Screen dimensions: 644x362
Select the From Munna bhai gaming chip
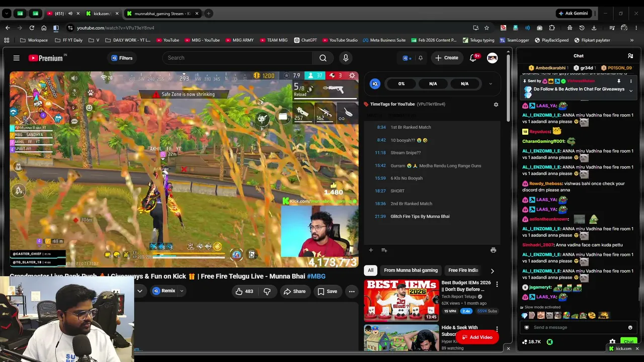pyautogui.click(x=411, y=270)
